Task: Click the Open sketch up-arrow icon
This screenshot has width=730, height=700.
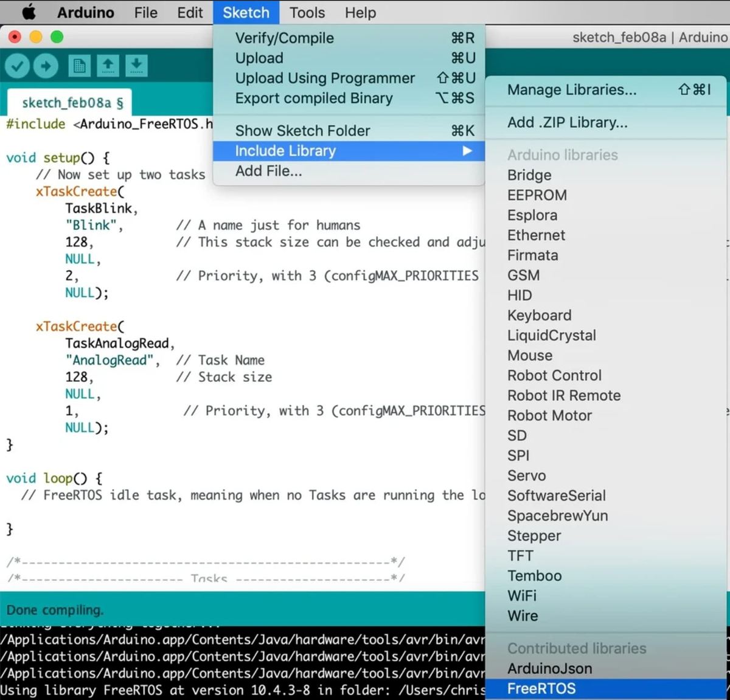Action: tap(108, 66)
